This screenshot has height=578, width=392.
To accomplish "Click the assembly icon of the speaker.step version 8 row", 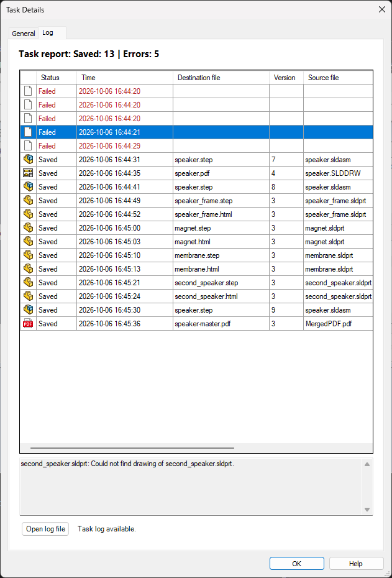I will 28,186.
